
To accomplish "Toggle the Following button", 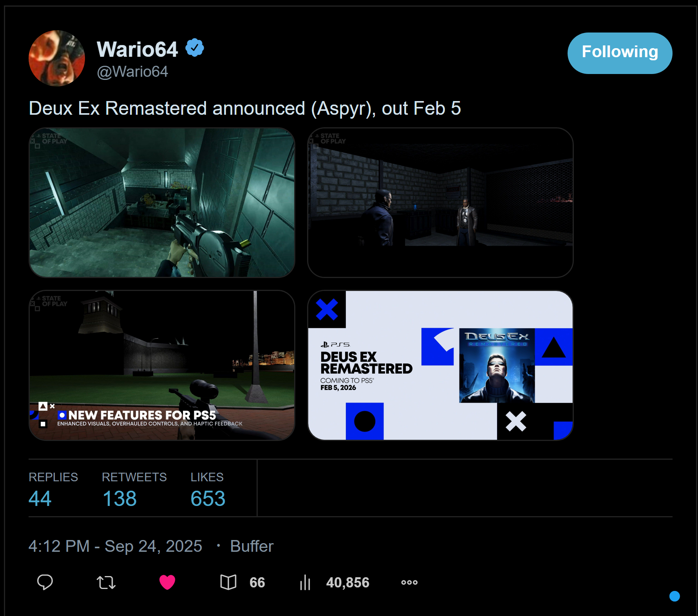I will (620, 53).
